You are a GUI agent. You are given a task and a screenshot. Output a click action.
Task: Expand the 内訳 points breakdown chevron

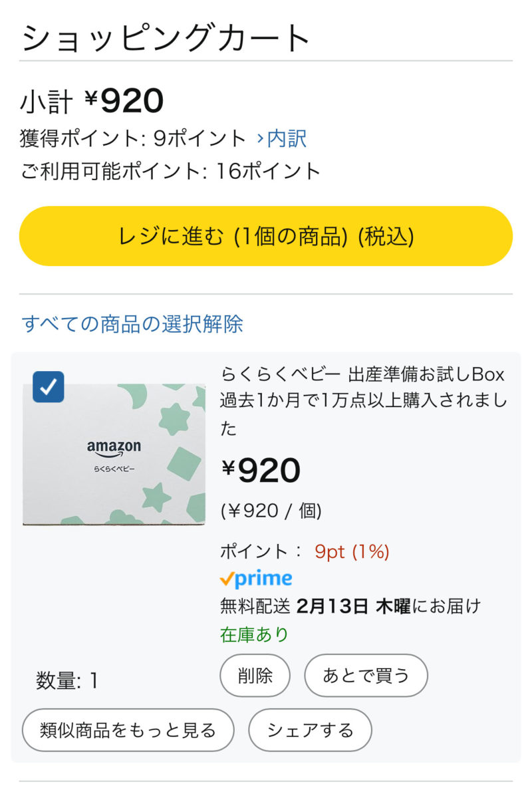[261, 138]
